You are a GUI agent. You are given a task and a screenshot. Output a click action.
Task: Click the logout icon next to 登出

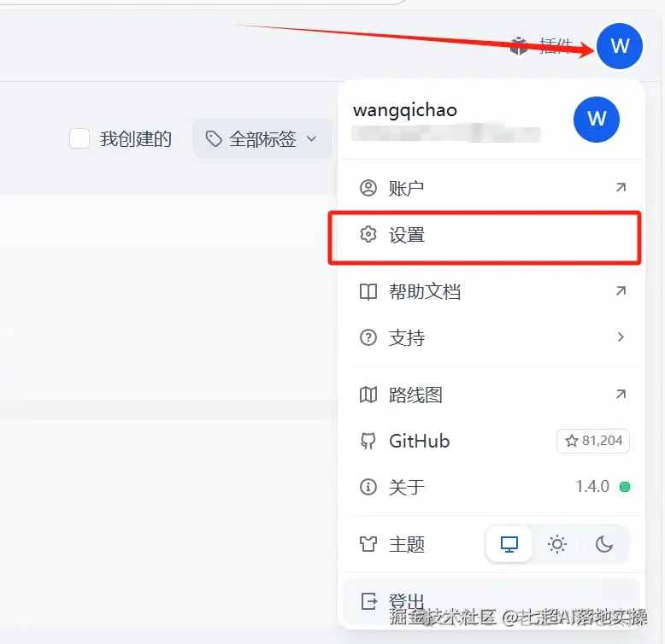coord(368,601)
